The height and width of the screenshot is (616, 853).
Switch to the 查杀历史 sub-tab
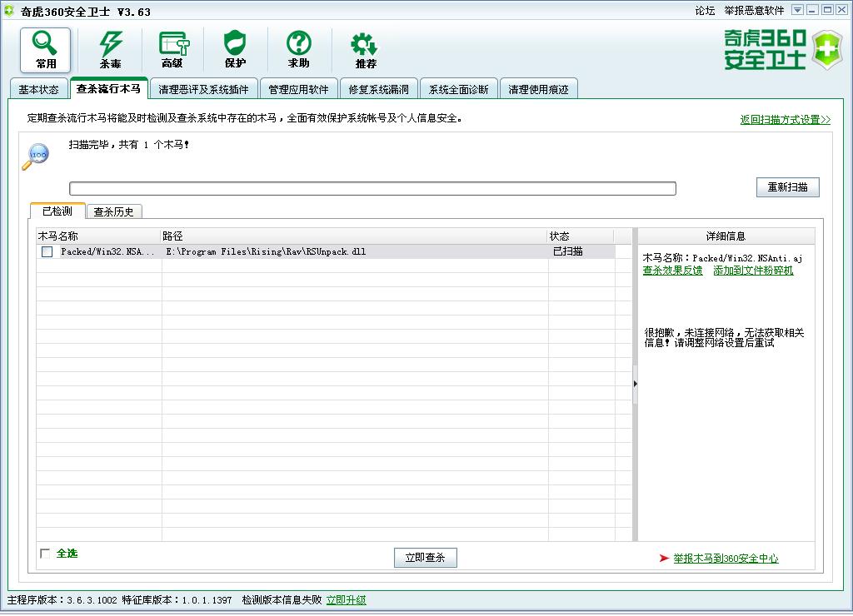click(x=113, y=211)
